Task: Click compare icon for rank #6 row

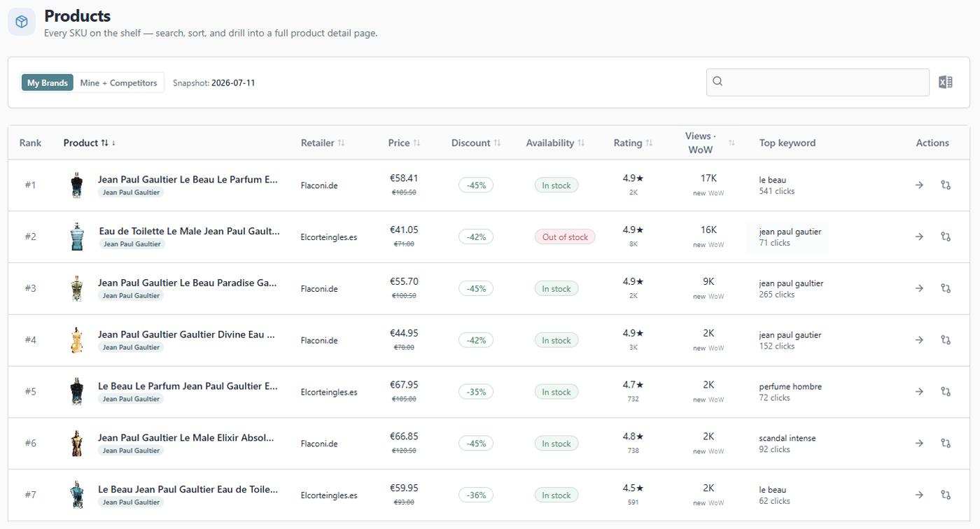Action: click(946, 444)
